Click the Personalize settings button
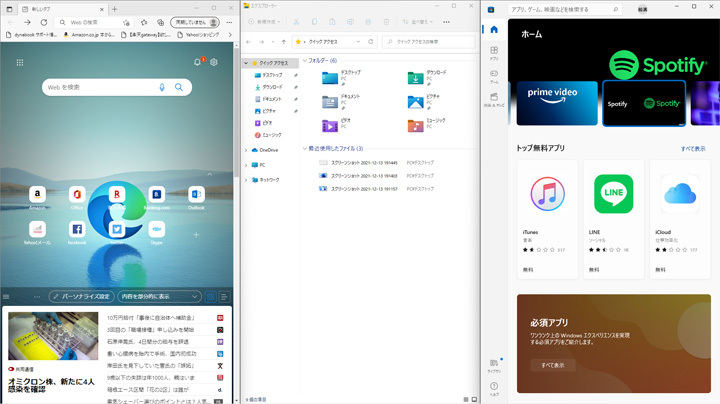Image resolution: width=720 pixels, height=404 pixels. click(81, 297)
